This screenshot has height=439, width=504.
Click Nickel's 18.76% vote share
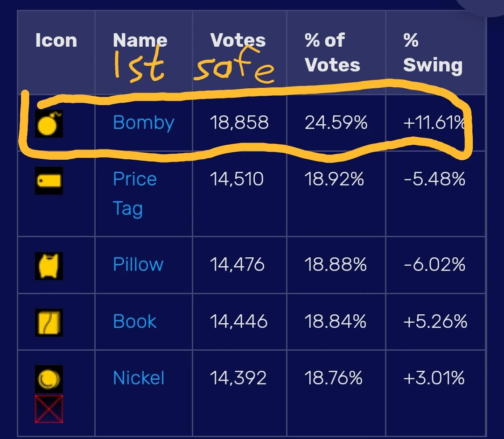click(x=333, y=378)
